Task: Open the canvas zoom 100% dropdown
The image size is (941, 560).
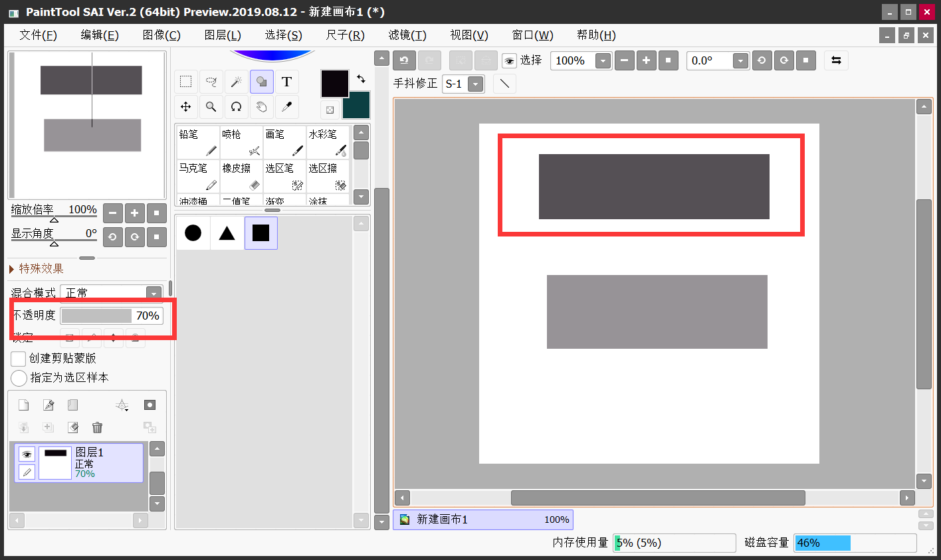Action: tap(603, 61)
